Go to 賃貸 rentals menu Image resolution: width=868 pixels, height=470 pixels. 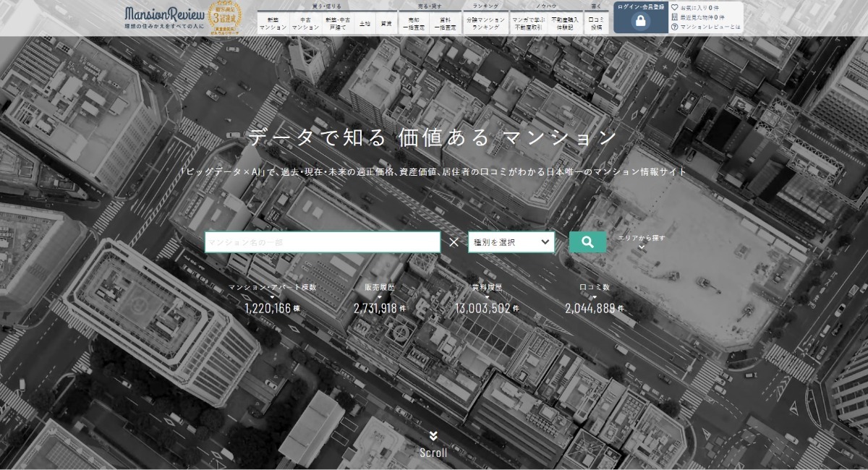coord(386,23)
